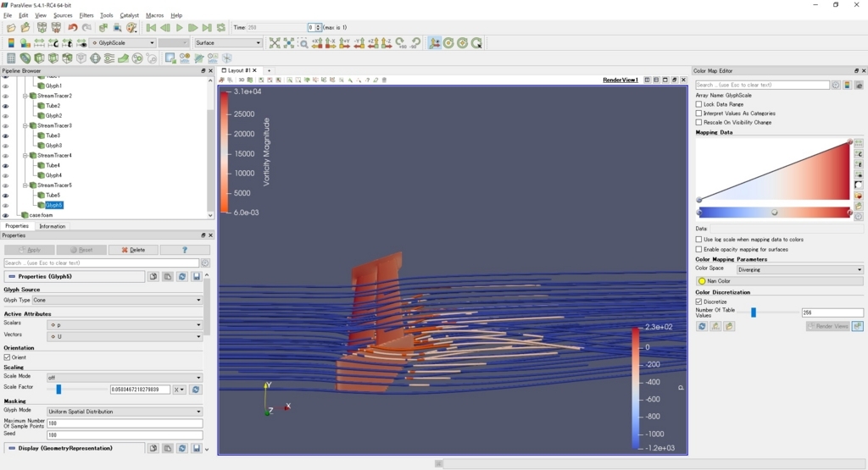Screen dimensions: 868x470
Task: Toggle orientation axes visibility icon
Action: pyautogui.click(x=435, y=42)
